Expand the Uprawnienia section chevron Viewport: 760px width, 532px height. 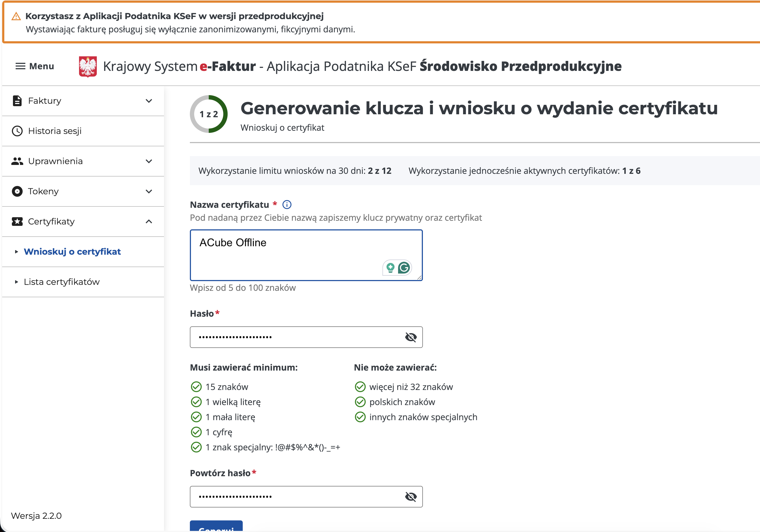point(149,161)
